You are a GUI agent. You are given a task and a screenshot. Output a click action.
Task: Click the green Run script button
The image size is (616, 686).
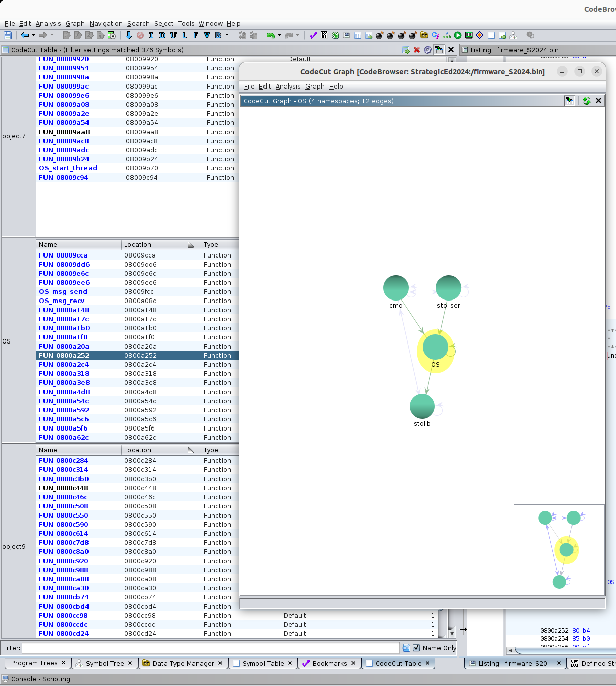click(x=458, y=35)
